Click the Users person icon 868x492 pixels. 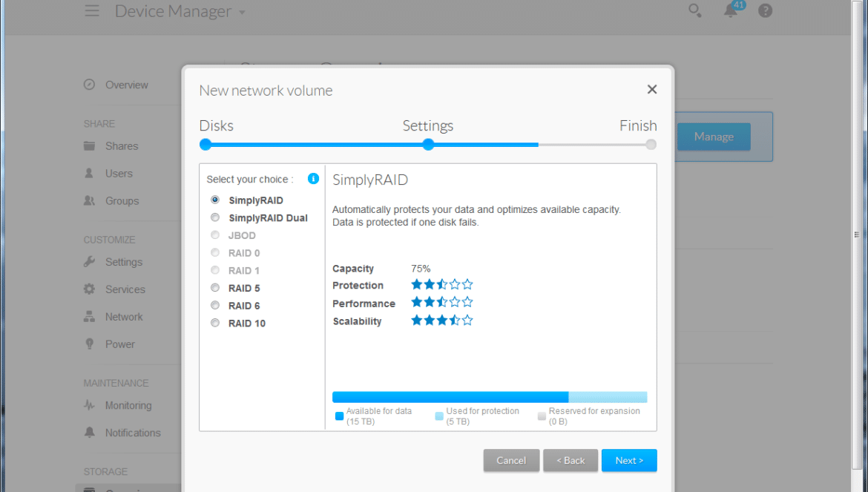click(x=89, y=173)
